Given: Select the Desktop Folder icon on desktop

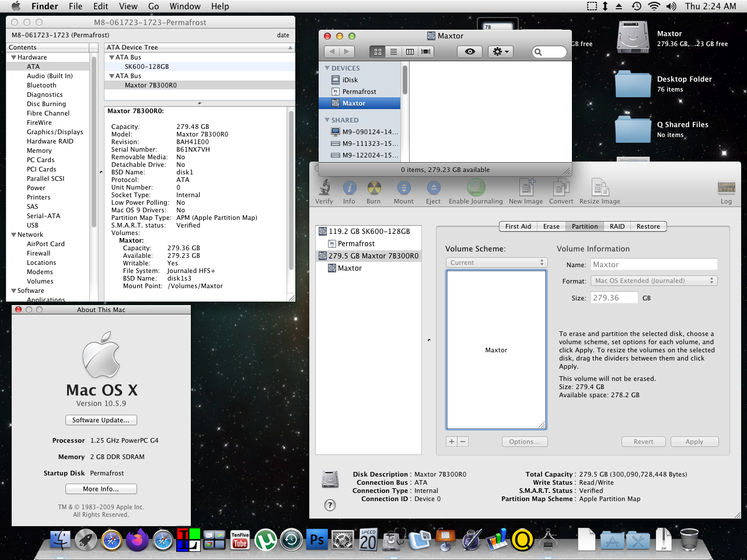Looking at the screenshot, I should pos(633,83).
